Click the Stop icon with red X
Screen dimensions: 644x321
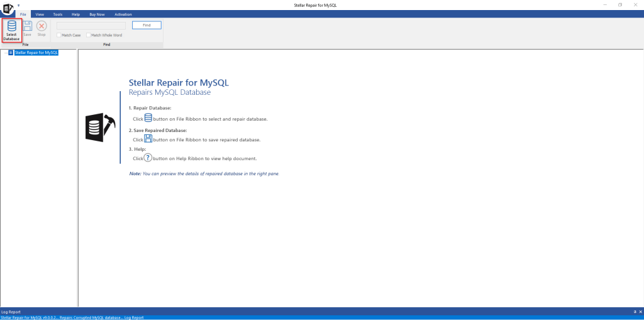pos(42,26)
